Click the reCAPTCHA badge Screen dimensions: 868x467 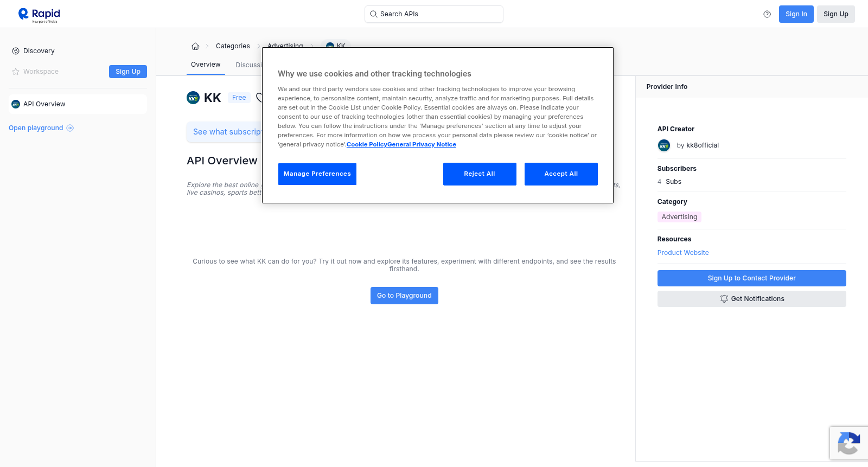coord(849,443)
